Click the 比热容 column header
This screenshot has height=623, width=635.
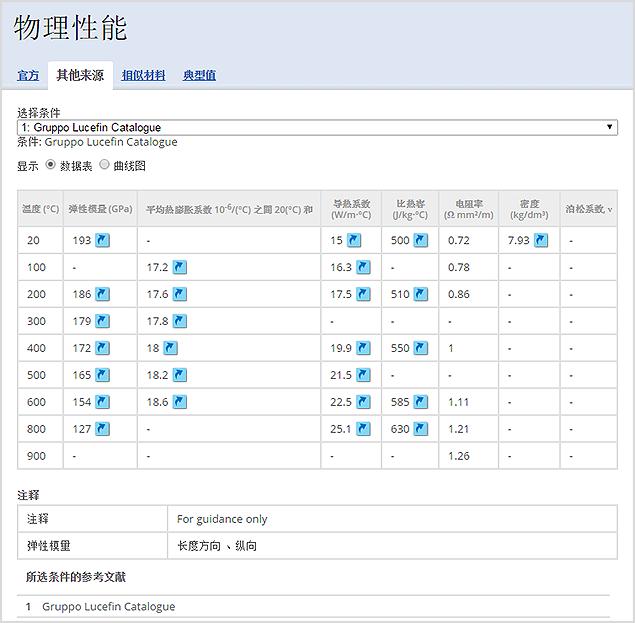[410, 209]
